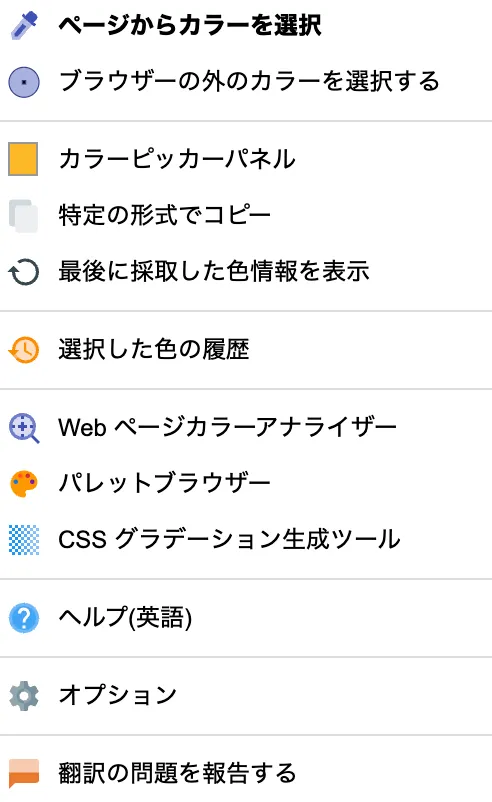Click the grey copy-format icon
This screenshot has width=492, height=802.
pos(24,216)
